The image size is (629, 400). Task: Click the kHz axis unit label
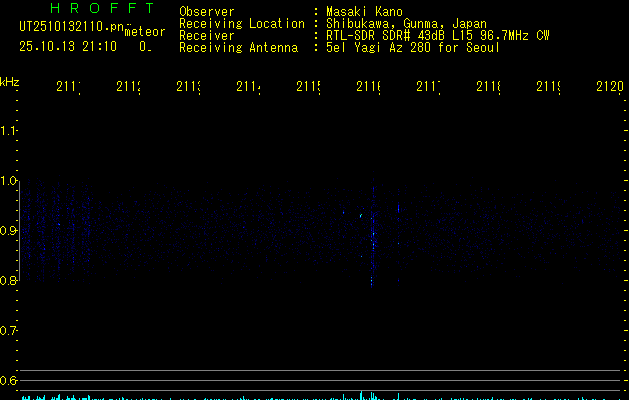(x=9, y=83)
